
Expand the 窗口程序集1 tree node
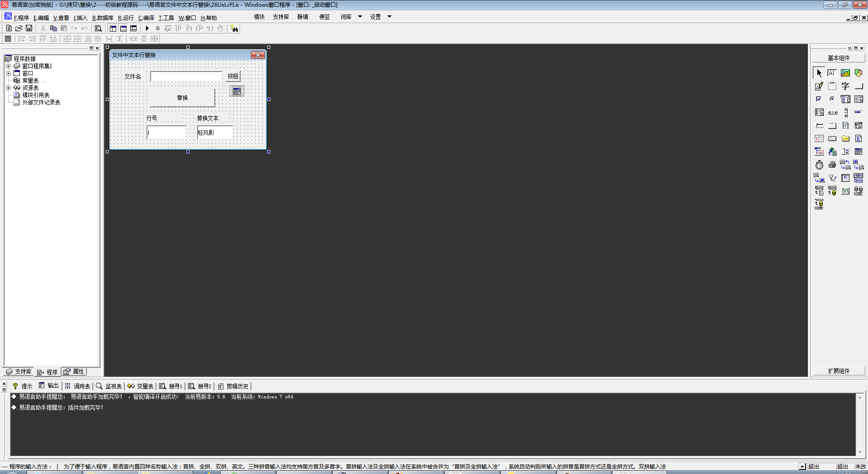tap(8, 66)
